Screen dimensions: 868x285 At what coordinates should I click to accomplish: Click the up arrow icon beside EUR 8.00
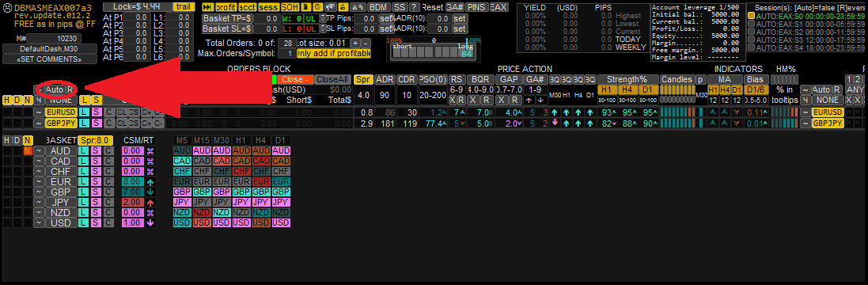pos(150,181)
